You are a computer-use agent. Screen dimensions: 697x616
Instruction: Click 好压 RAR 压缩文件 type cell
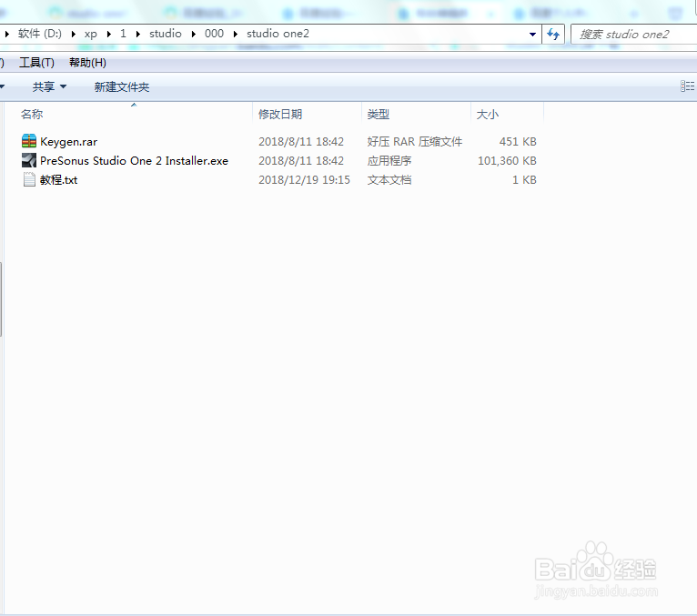(x=415, y=142)
